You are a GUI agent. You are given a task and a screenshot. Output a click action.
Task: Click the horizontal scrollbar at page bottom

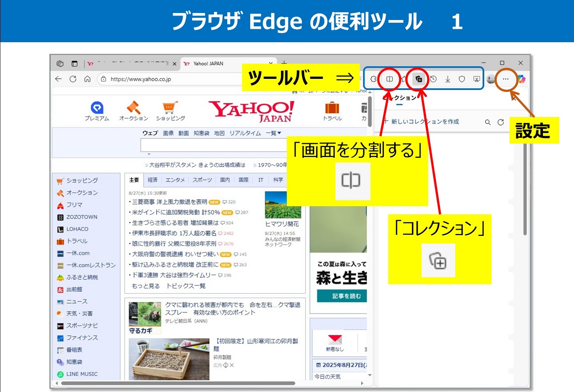tap(178, 383)
